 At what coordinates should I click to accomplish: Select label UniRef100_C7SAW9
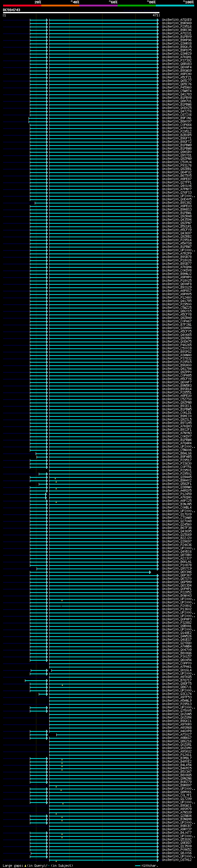click(x=177, y=518)
